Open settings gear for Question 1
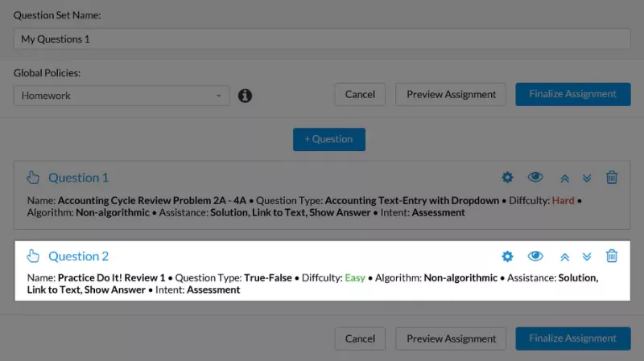The width and height of the screenshot is (644, 361). 507,177
